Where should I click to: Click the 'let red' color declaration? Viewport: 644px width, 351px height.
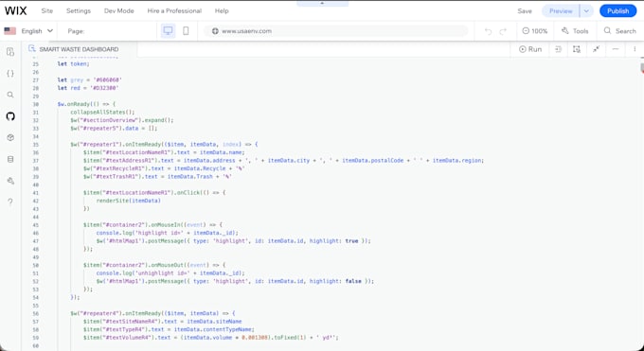(x=88, y=88)
